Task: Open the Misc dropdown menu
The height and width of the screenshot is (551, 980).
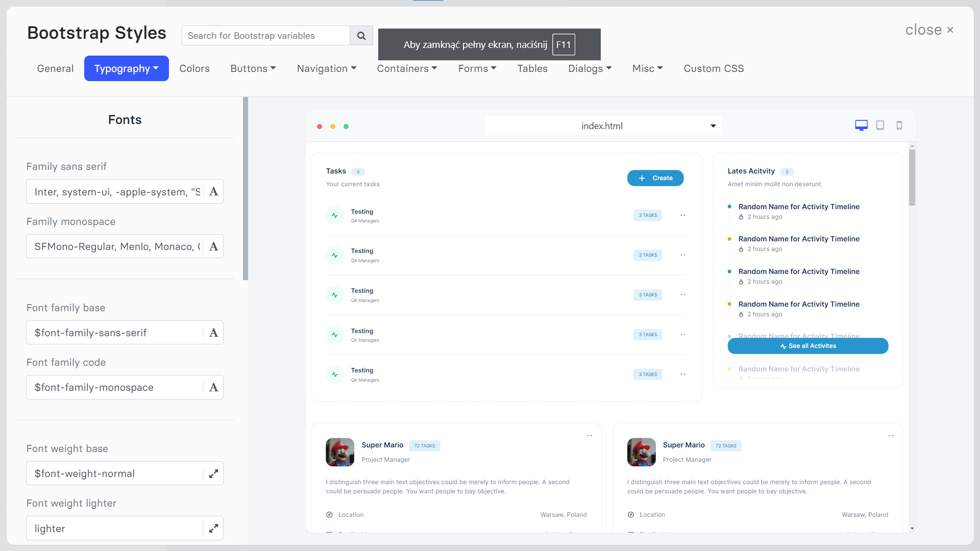Action: pos(647,68)
